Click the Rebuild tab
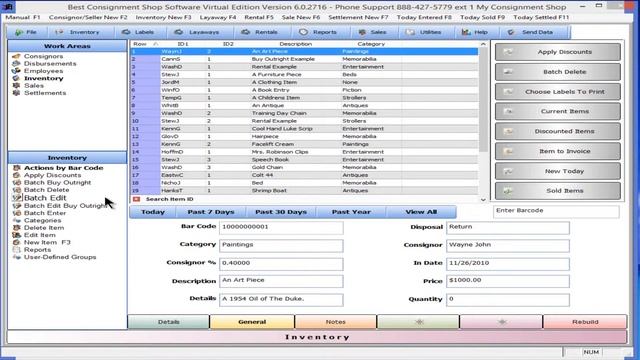The image size is (640, 360). (585, 322)
